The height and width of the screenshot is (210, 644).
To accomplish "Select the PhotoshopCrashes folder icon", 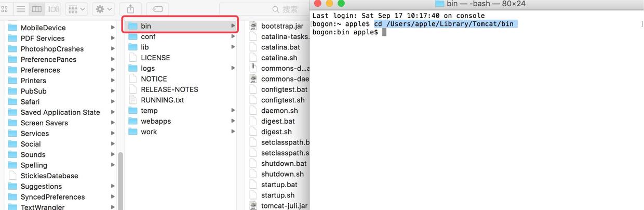I will (13, 49).
